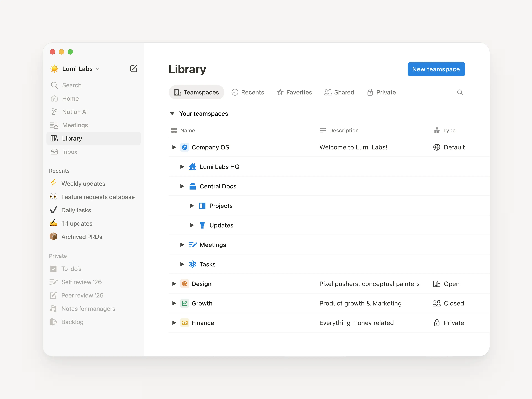Open the Library search magnifier icon
The width and height of the screenshot is (532, 399).
[x=460, y=92]
